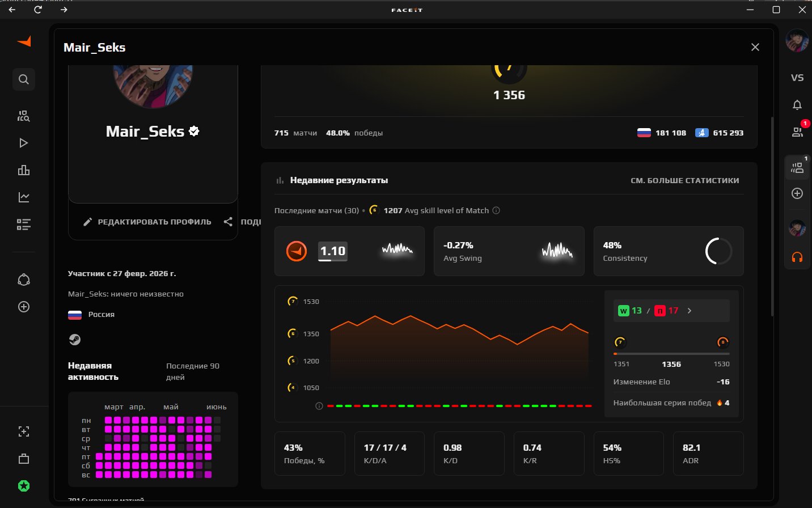Click the profile panel vertical scrollbar
This screenshot has height=508, width=812.
pos(772,217)
